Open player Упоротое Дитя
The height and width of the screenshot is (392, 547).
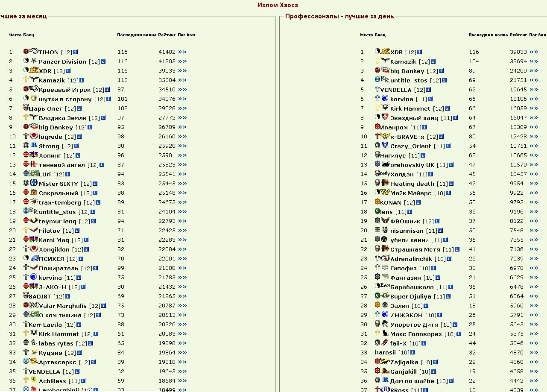point(414,325)
